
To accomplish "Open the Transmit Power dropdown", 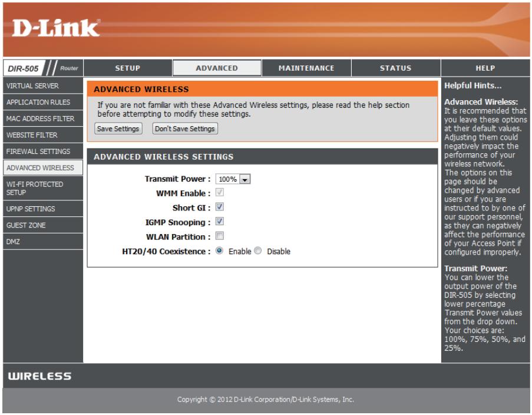I will point(233,179).
